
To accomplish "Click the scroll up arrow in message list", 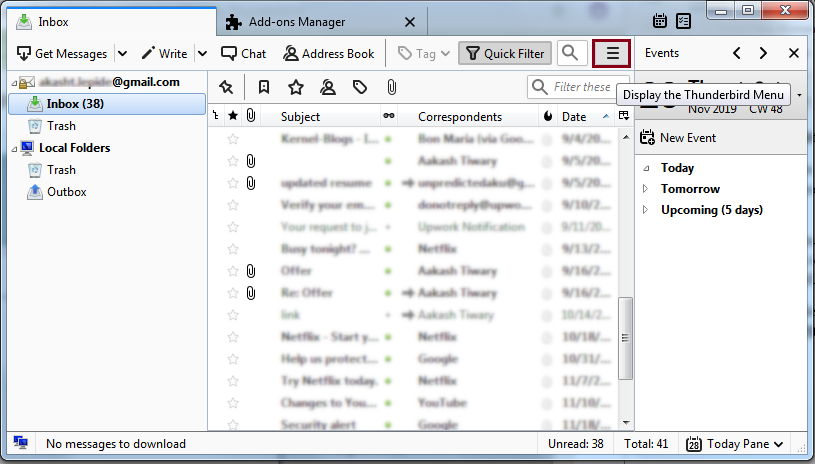I will pos(626,137).
